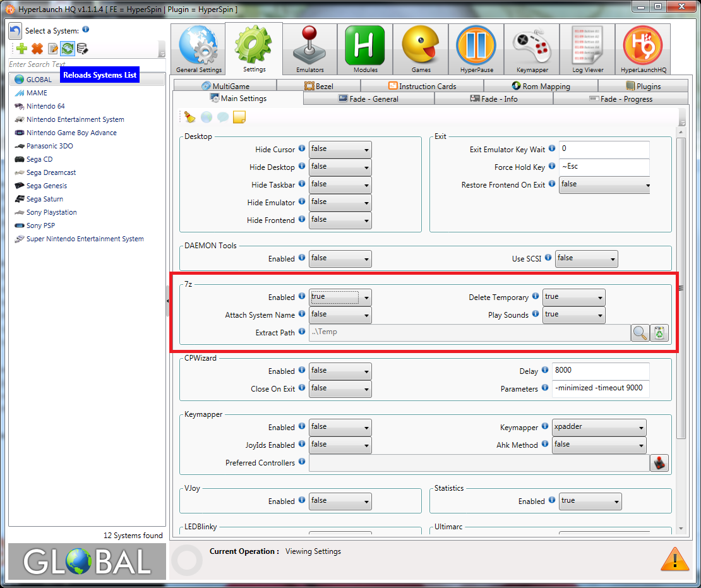Image resolution: width=701 pixels, height=588 pixels.
Task: Switch to the Emulators tab
Action: [309, 51]
